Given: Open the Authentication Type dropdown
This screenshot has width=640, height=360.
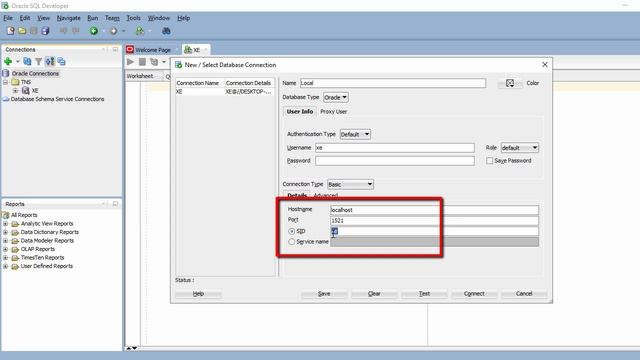Looking at the screenshot, I should click(355, 134).
